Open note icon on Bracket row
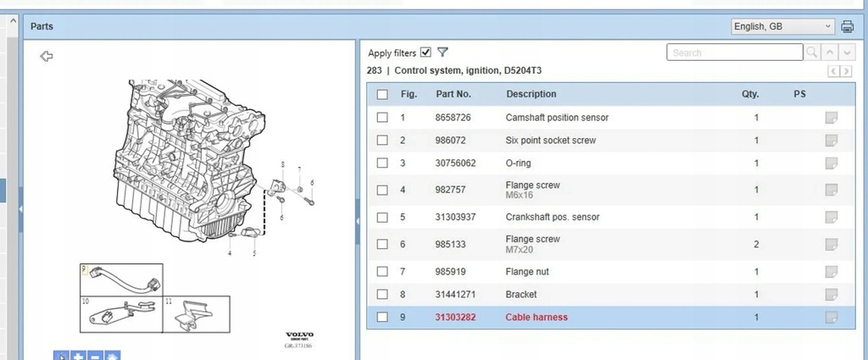868x360 pixels. click(x=831, y=294)
